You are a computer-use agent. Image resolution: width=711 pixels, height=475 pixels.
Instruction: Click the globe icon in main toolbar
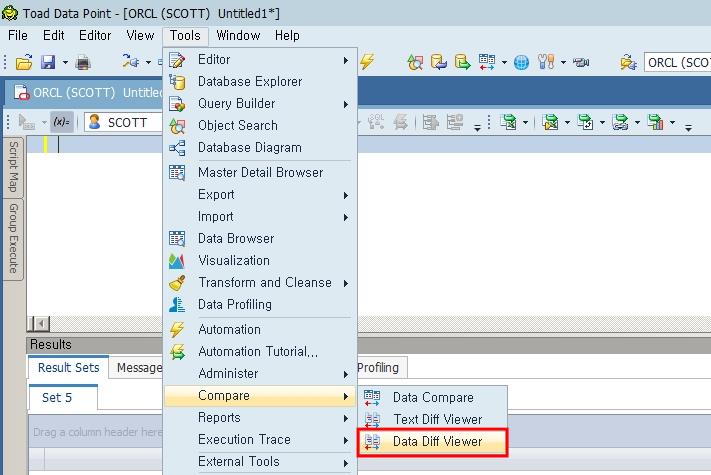pyautogui.click(x=521, y=62)
